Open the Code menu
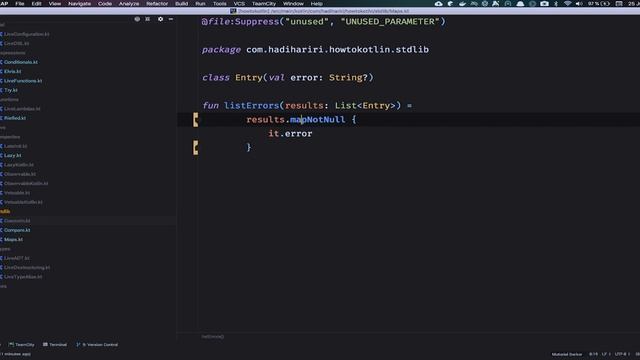The width and height of the screenshot is (640, 360). (105, 4)
